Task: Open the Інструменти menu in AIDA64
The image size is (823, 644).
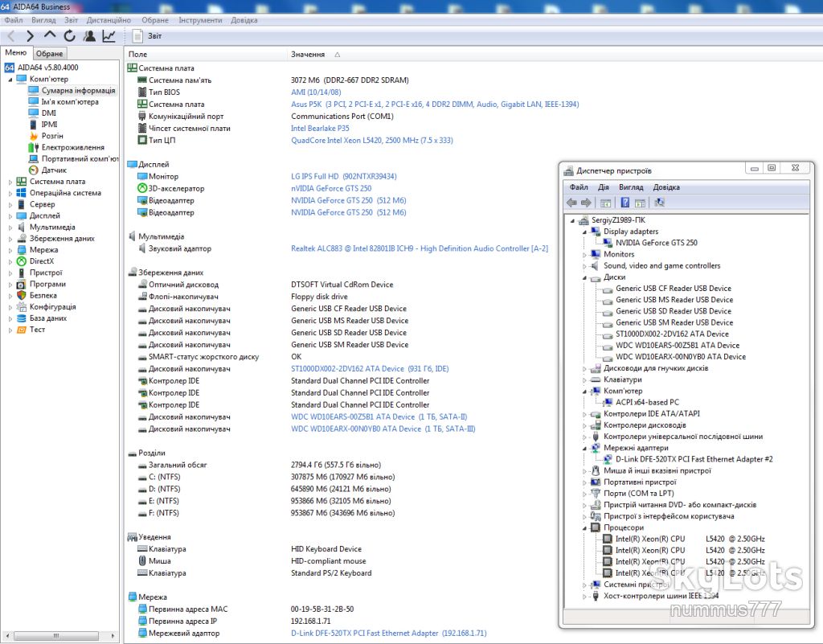Action: click(x=200, y=20)
